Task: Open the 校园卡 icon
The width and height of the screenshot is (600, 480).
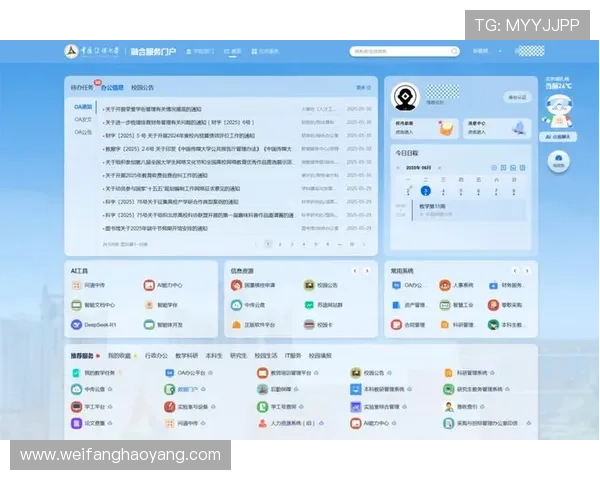Action: (x=309, y=325)
